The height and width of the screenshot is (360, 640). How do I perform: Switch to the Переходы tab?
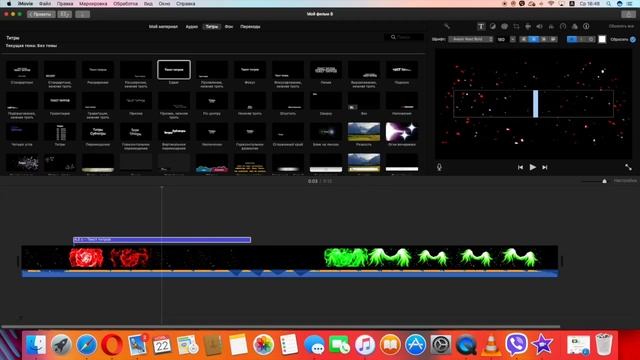tap(250, 27)
